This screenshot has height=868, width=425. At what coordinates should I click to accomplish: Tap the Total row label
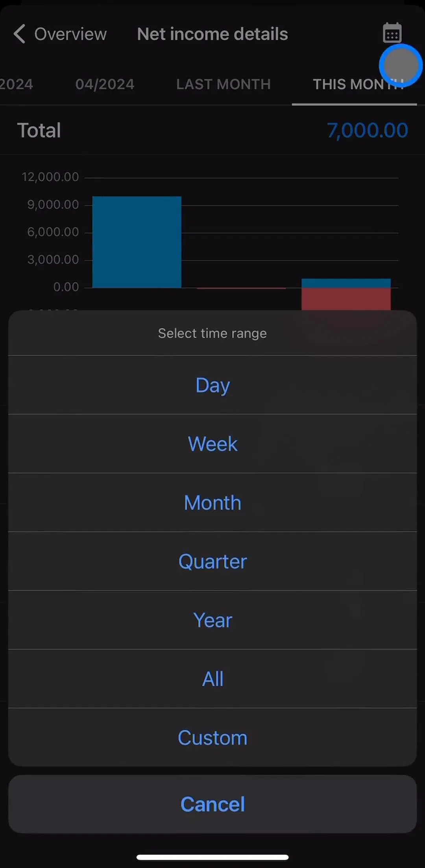tap(39, 130)
